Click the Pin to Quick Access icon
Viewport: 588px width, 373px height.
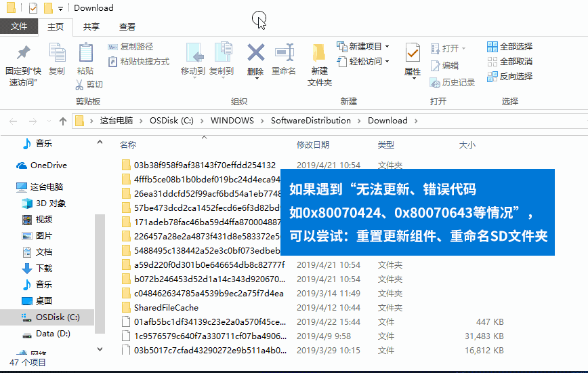[x=23, y=54]
